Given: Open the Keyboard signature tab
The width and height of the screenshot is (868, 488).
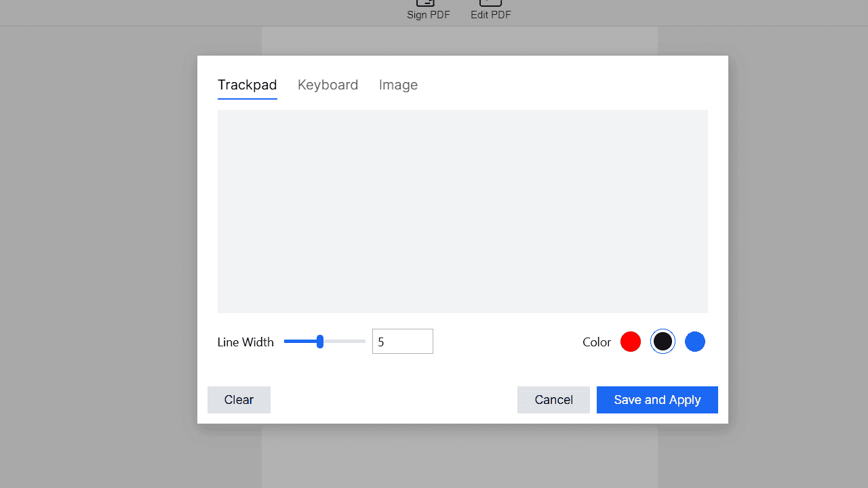Looking at the screenshot, I should 328,85.
